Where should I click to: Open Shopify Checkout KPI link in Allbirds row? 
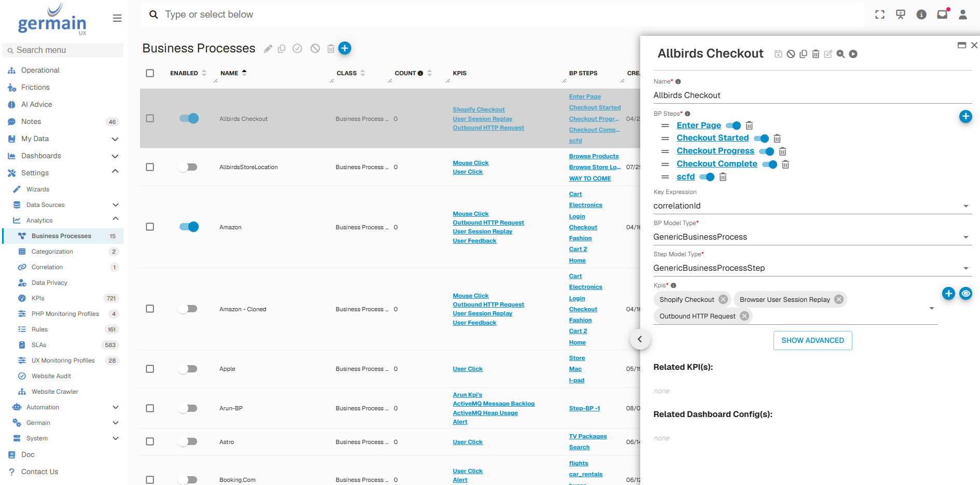478,109
